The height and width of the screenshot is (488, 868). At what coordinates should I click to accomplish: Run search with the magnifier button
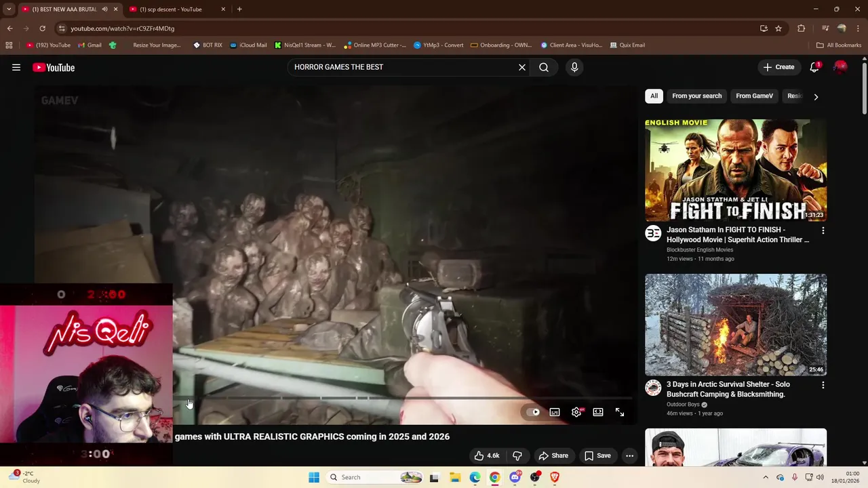[544, 67]
